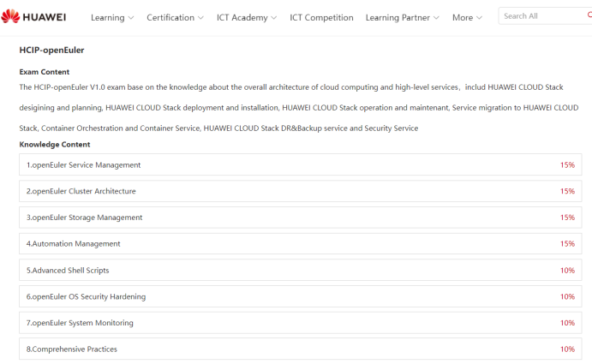Open the ICT Academy dropdown
The width and height of the screenshot is (592, 364).
pos(247,17)
